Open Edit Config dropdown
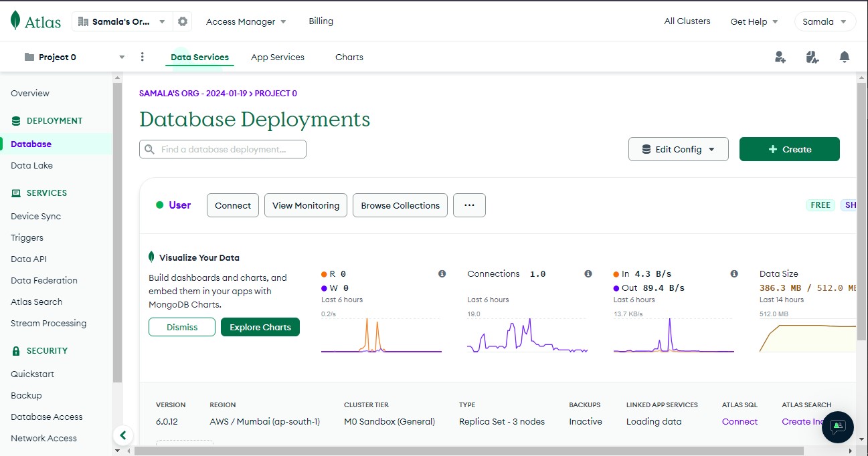The width and height of the screenshot is (868, 456). [679, 149]
